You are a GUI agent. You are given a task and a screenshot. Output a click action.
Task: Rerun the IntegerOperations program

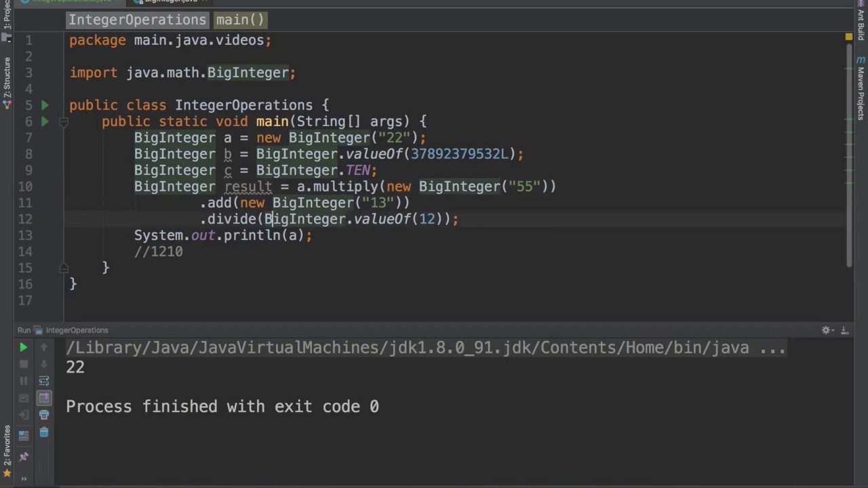pos(22,347)
